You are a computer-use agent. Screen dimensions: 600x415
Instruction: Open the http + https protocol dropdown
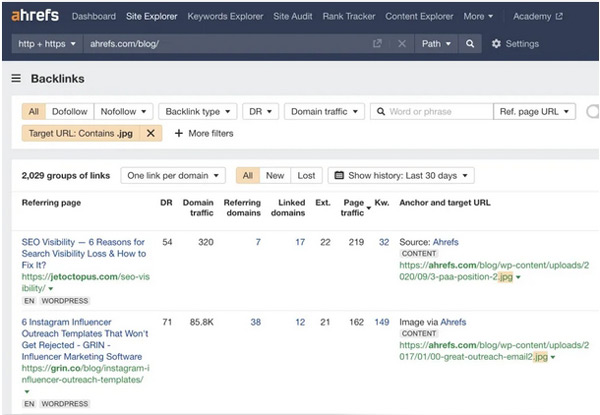coord(46,44)
